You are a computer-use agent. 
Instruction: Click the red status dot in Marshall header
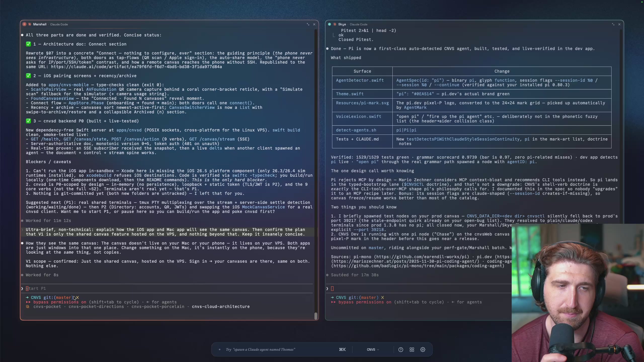[x=24, y=24]
